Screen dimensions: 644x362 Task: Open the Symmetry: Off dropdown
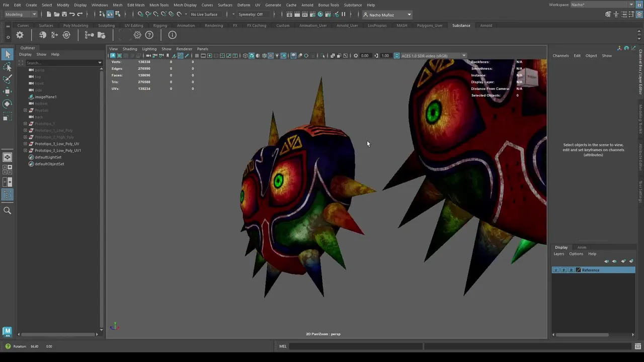coord(254,15)
